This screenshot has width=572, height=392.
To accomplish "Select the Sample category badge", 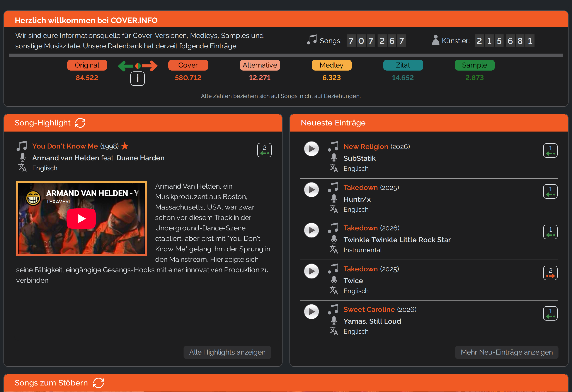I will point(475,65).
